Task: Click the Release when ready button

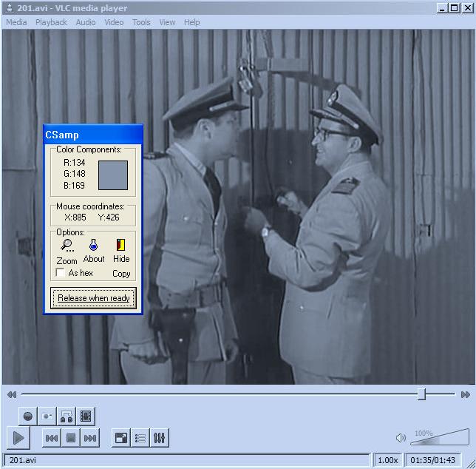Action: tap(93, 298)
